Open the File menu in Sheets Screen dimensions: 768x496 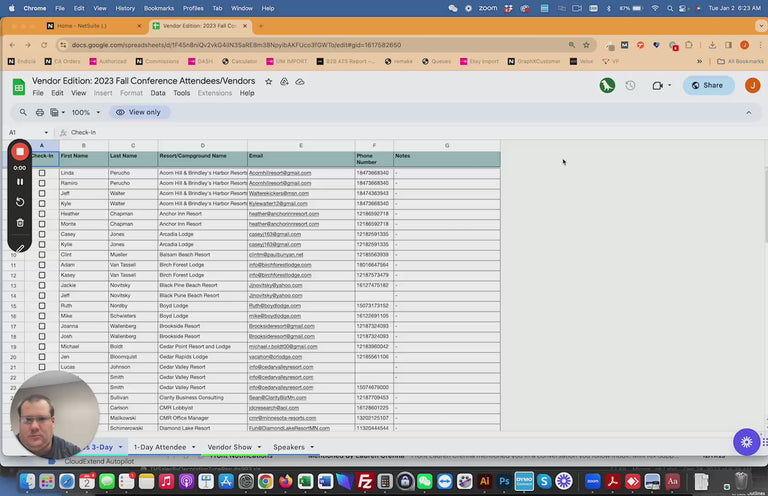pos(38,93)
